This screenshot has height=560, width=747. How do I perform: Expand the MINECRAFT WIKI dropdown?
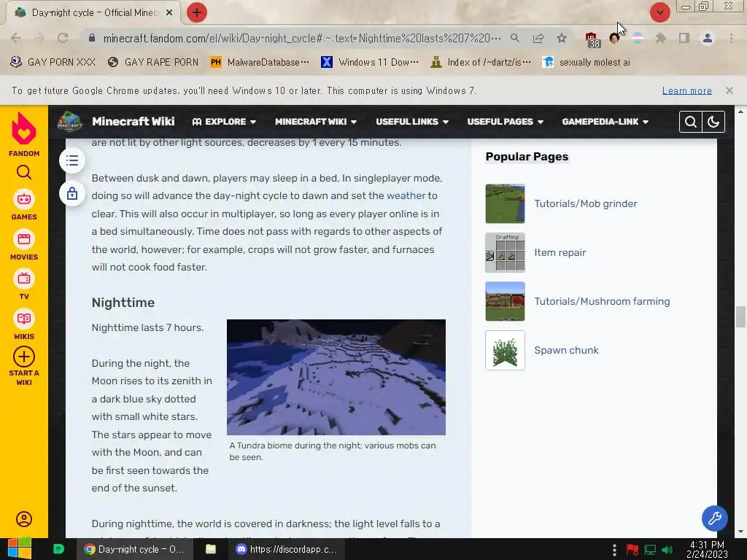[316, 122]
